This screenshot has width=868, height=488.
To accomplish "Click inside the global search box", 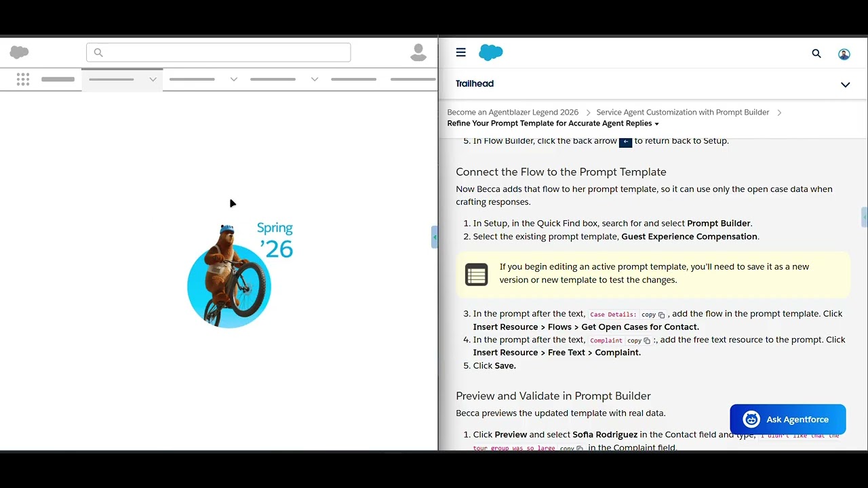I will point(218,52).
